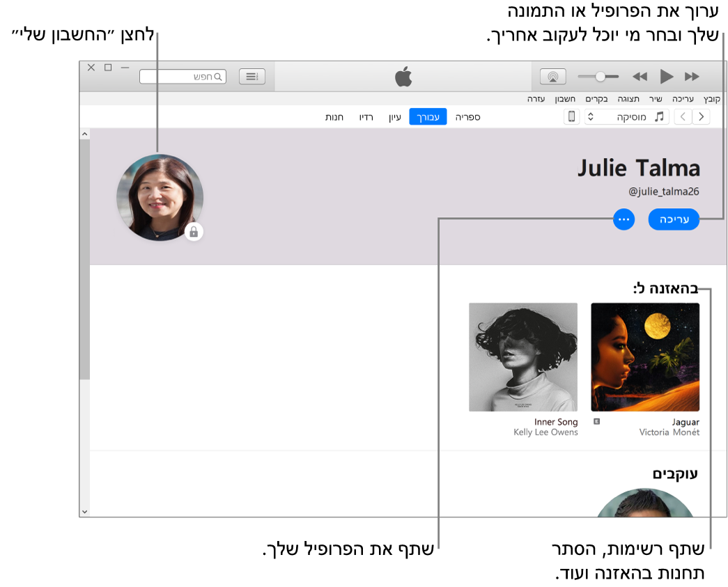The height and width of the screenshot is (587, 728).
Task: Open the Up Next list button
Action: click(x=252, y=77)
